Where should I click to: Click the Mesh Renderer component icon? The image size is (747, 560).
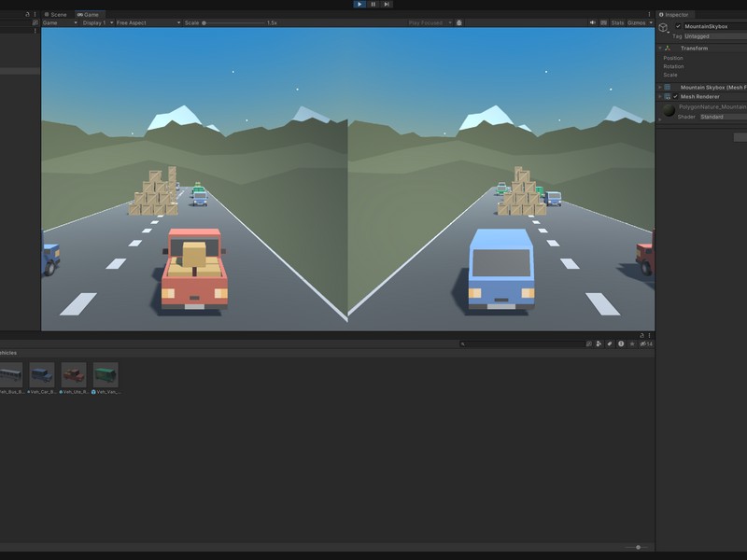point(668,97)
